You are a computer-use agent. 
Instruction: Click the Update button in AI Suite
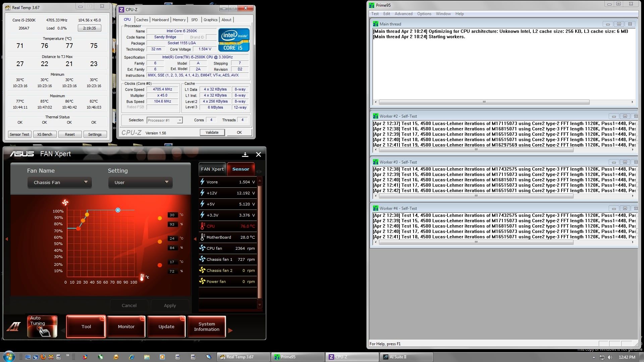tap(166, 326)
